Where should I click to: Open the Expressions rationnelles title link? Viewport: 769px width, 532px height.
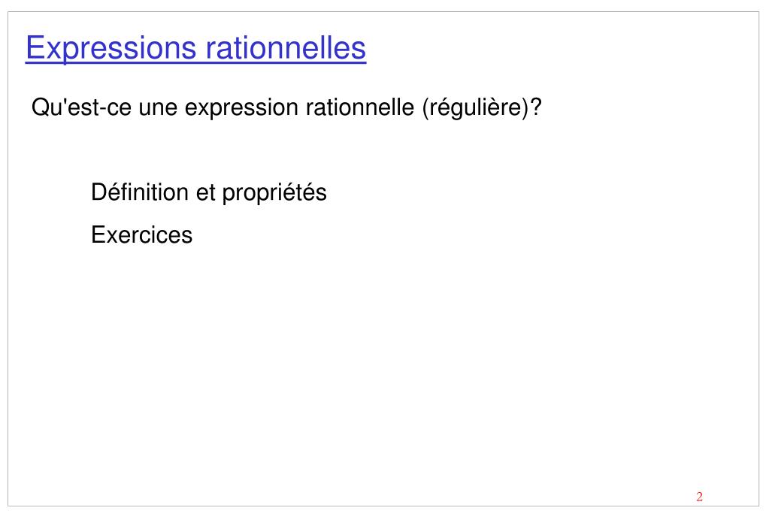pyautogui.click(x=195, y=49)
